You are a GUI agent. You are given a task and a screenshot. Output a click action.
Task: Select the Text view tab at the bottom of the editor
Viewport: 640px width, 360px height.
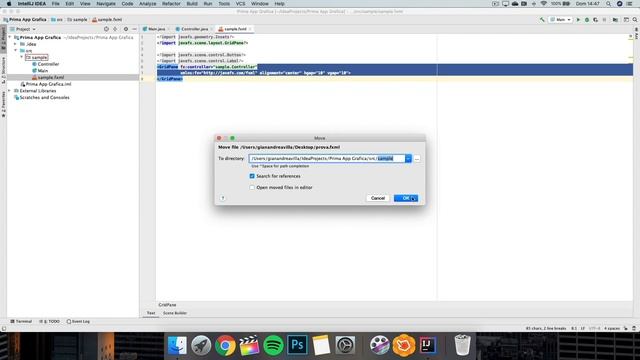151,313
